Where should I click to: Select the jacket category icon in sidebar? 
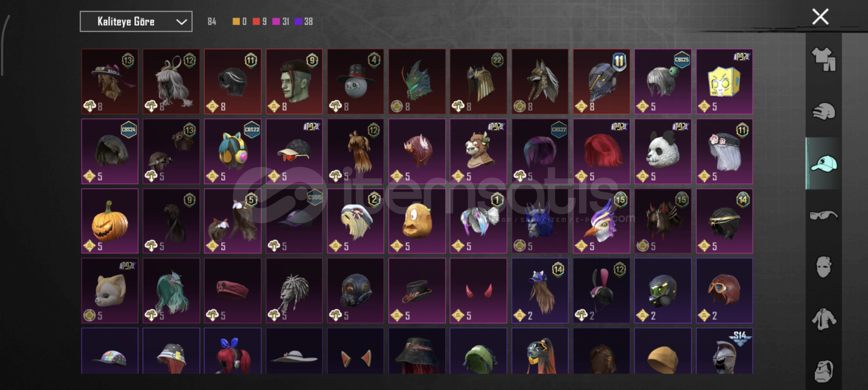click(824, 319)
